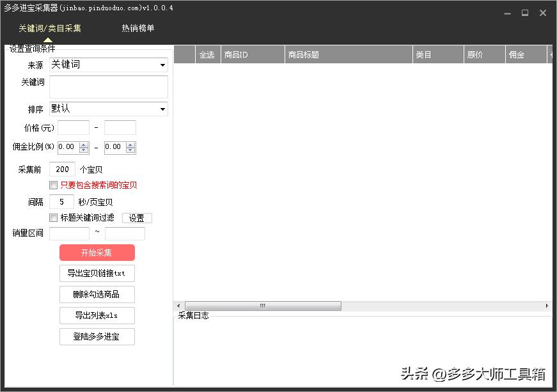The image size is (557, 392).
Task: Click 导出宝贝链接txt to export links
Action: pos(97,273)
